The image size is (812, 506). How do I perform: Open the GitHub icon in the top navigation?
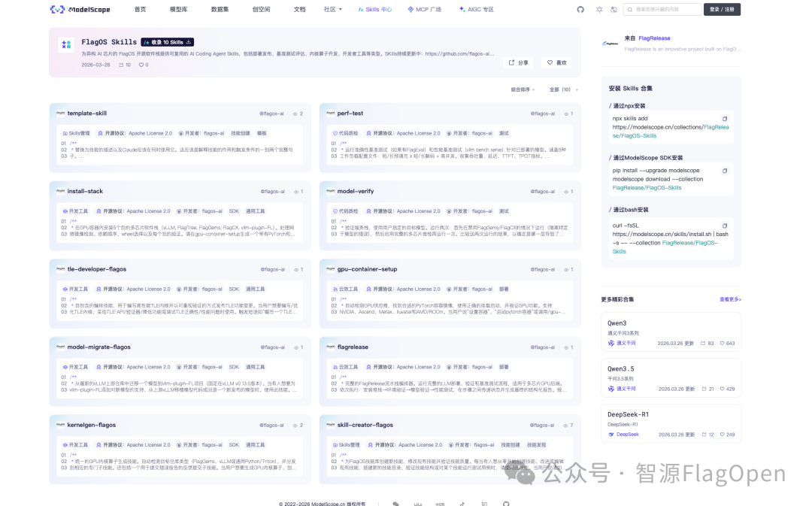580,9
